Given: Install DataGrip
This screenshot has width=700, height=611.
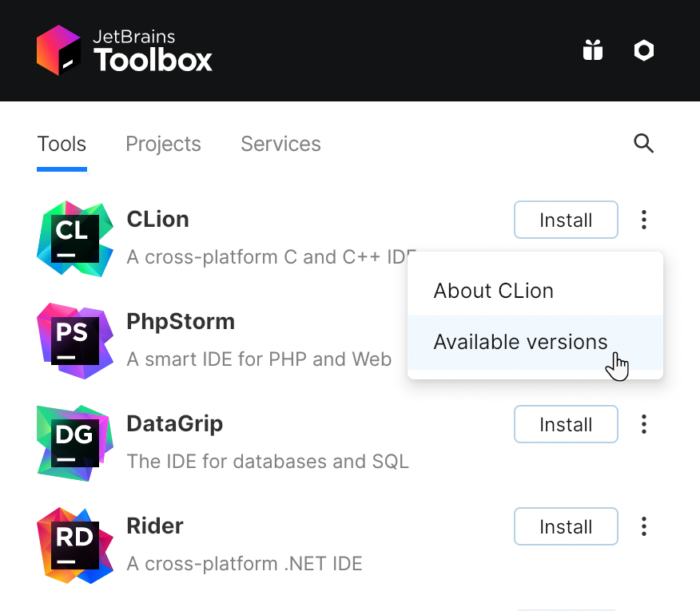Looking at the screenshot, I should click(x=566, y=424).
